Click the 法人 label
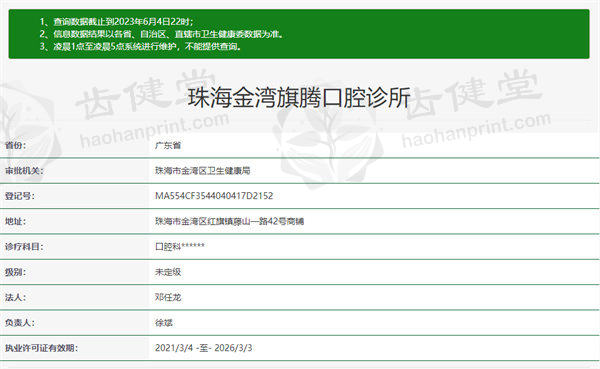Viewport: 600px width, 369px height. click(15, 297)
